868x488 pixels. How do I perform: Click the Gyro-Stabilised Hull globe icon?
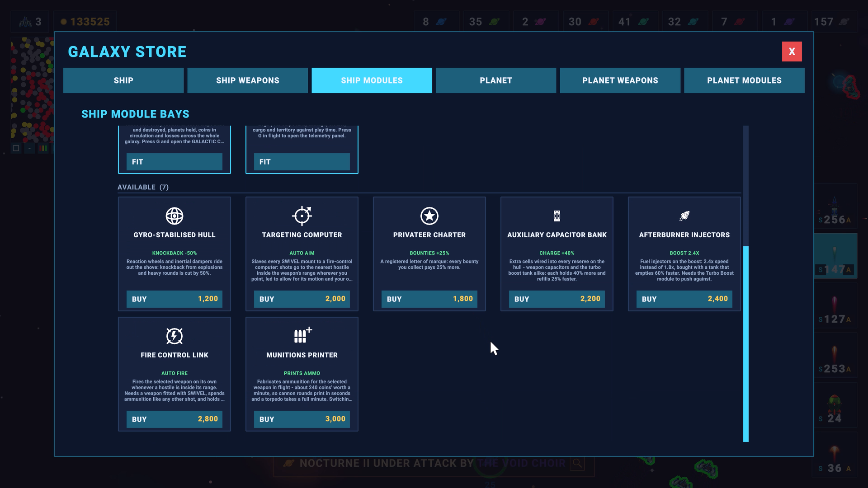(175, 216)
